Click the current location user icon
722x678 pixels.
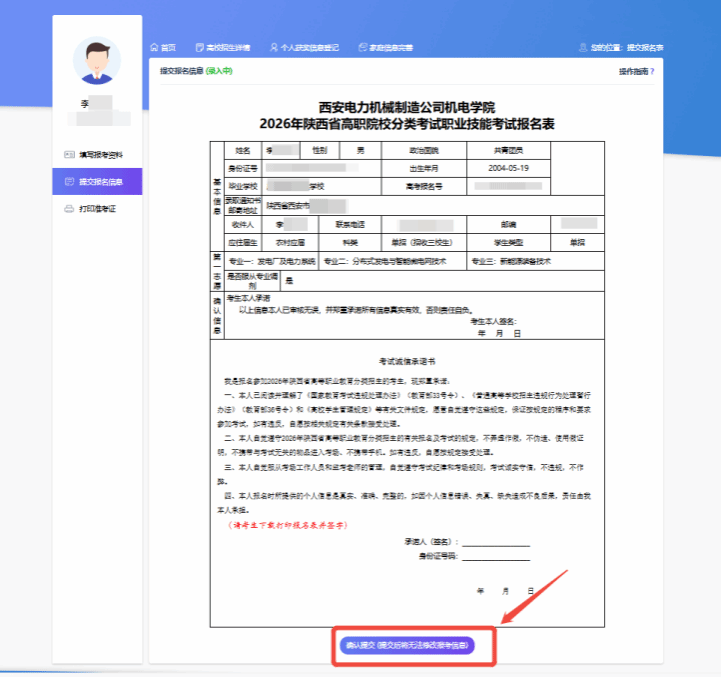pos(583,47)
